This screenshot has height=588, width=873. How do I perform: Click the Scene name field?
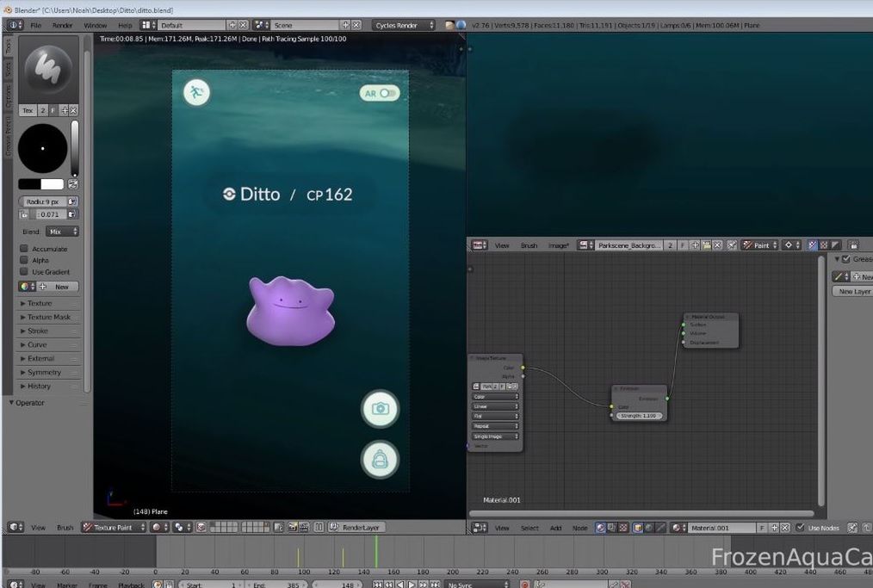tap(305, 25)
